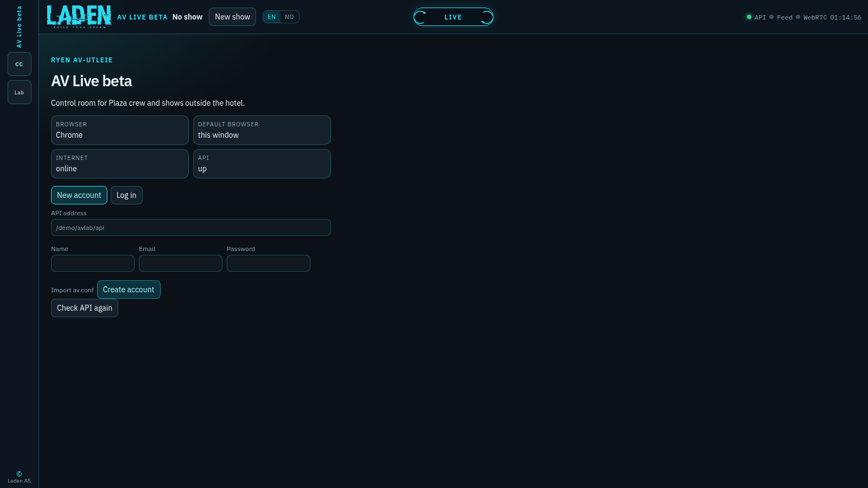Click the AV Live beta heading
Image resolution: width=868 pixels, height=488 pixels.
click(x=92, y=81)
